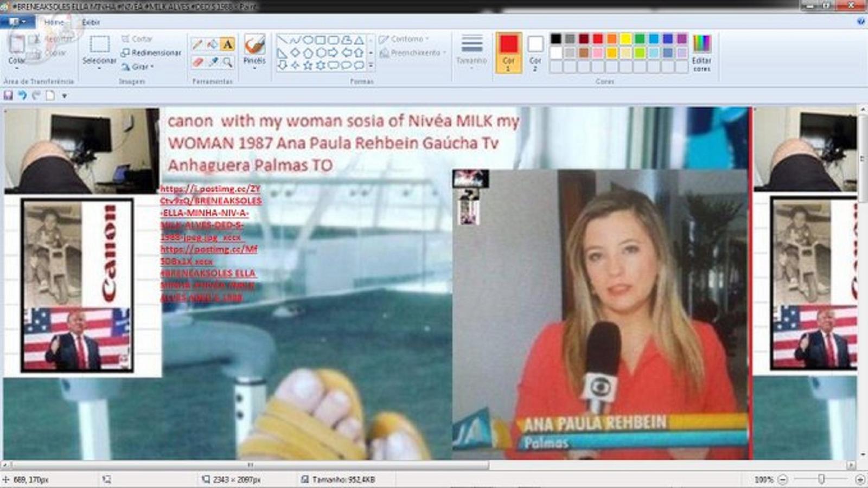Switch to the Home tab

54,22
